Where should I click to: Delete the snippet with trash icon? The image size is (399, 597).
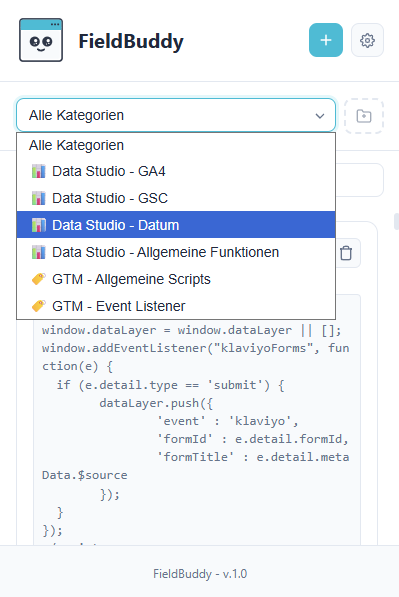coord(346,253)
